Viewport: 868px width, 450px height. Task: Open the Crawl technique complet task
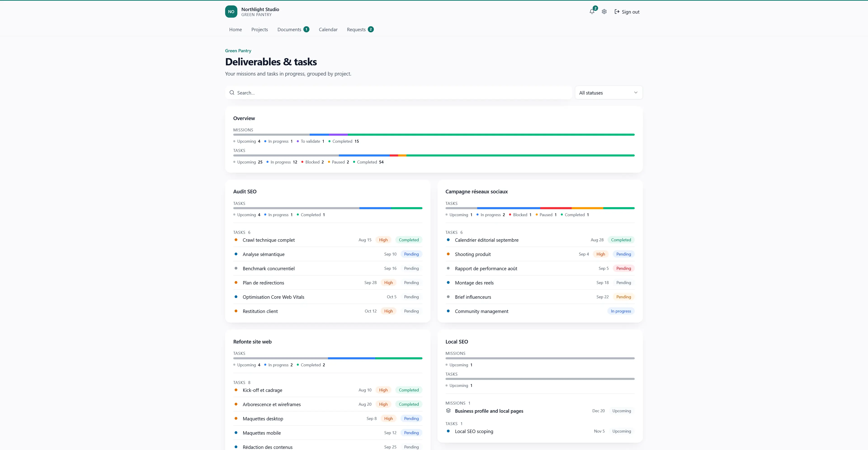coord(328,240)
